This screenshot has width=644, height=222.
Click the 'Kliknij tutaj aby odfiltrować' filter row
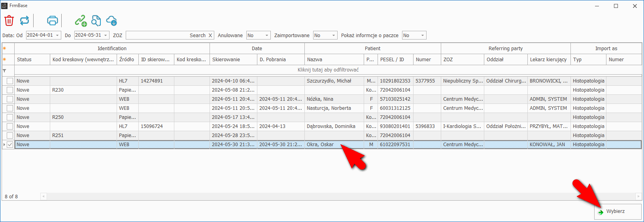(x=328, y=70)
